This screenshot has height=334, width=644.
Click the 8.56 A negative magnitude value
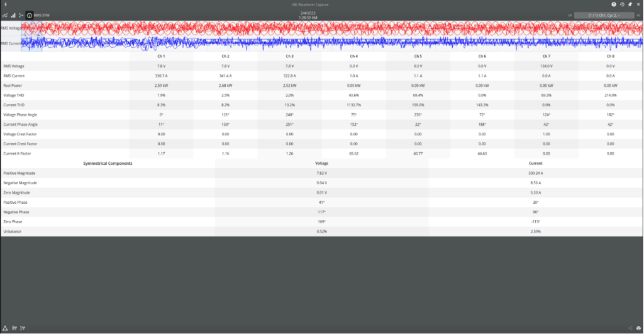click(x=536, y=183)
